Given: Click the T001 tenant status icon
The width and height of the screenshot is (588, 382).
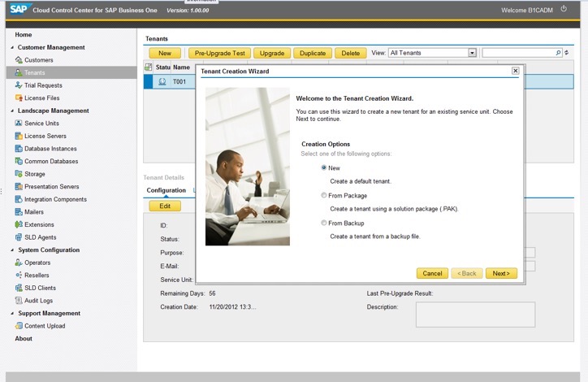Looking at the screenshot, I should 162,81.
